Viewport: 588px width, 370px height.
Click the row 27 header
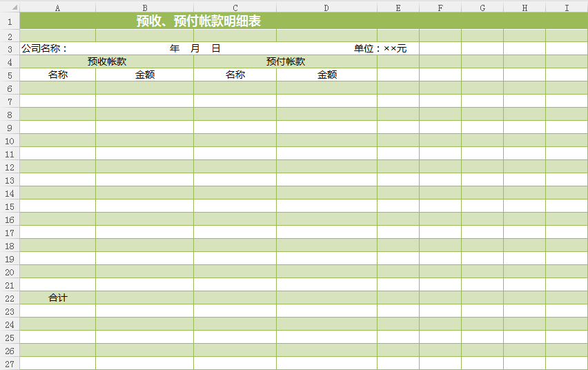coord(10,364)
